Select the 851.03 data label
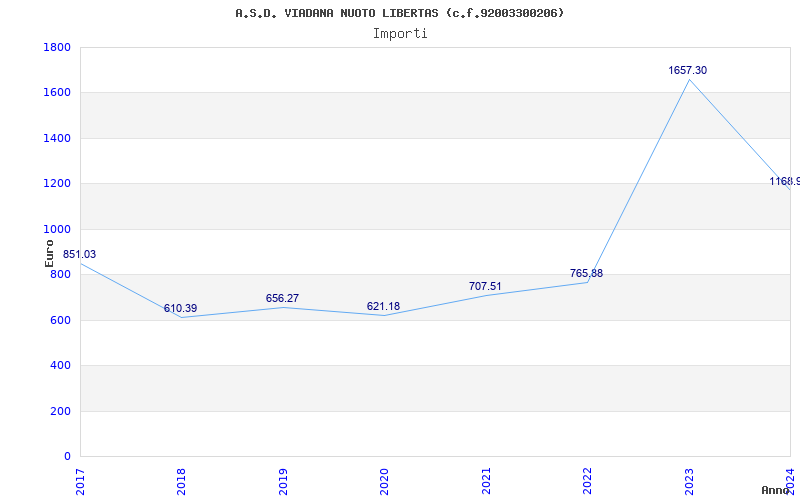Screen dimensions: 800x500 point(79,254)
